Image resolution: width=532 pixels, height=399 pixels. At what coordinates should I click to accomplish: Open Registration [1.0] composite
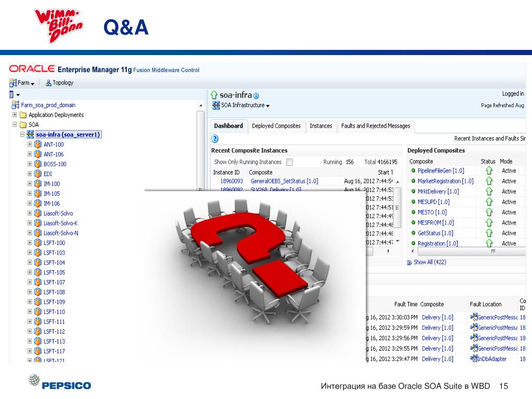click(x=437, y=243)
